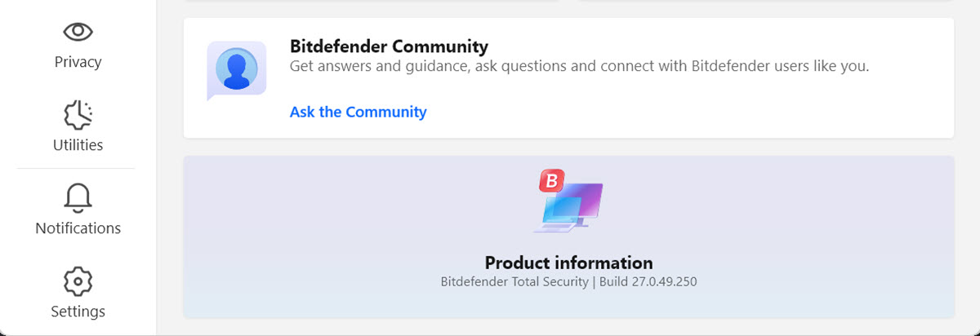Click the sidebar divider above Notifications
Viewport: 980px width, 336px height.
coord(75,169)
